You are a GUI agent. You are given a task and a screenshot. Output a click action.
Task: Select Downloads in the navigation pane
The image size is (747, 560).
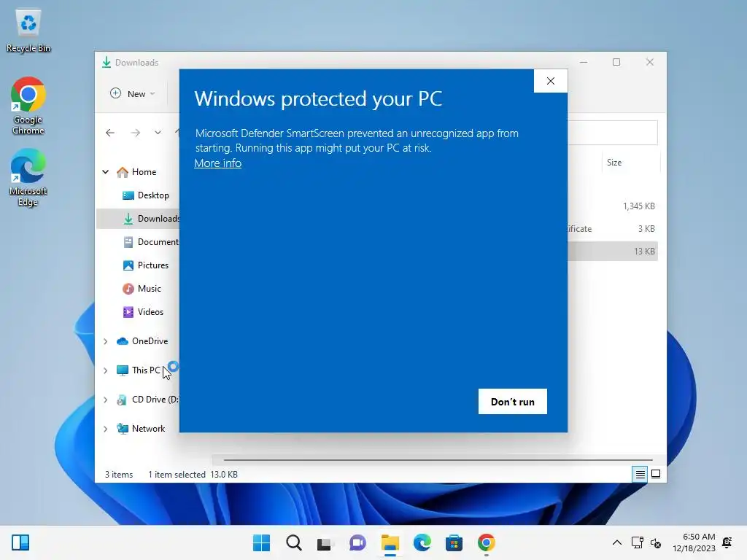[x=138, y=219]
